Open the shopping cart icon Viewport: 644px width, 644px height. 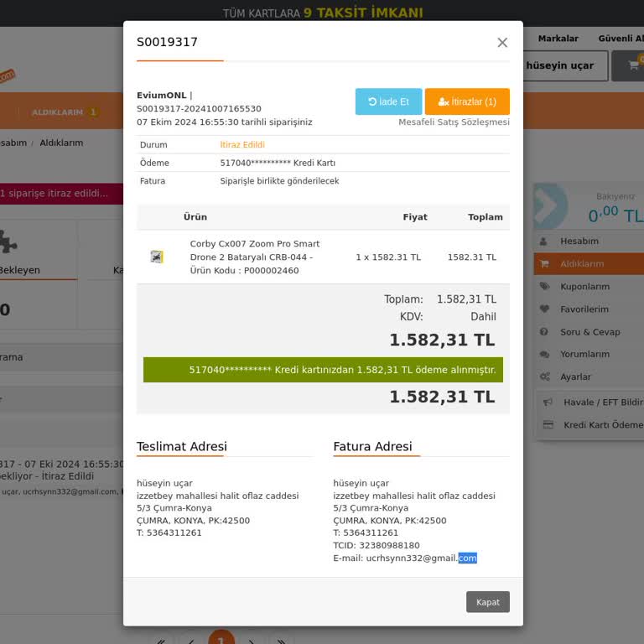(x=633, y=65)
